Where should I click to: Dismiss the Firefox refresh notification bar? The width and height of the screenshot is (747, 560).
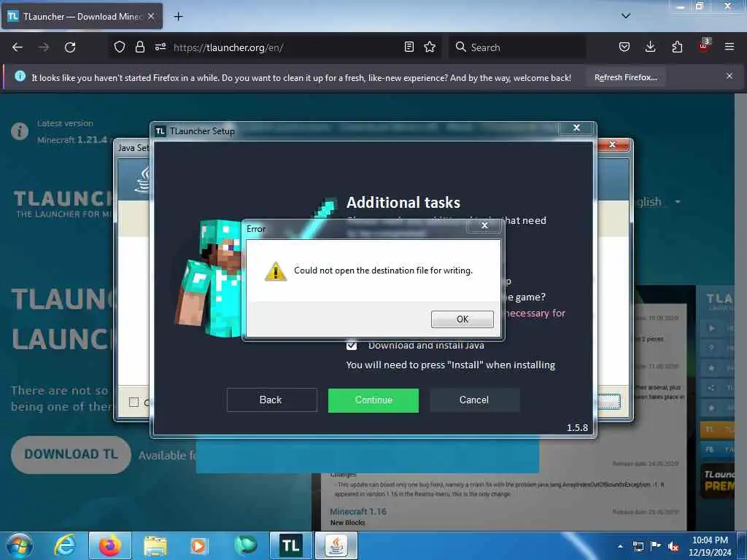[729, 76]
